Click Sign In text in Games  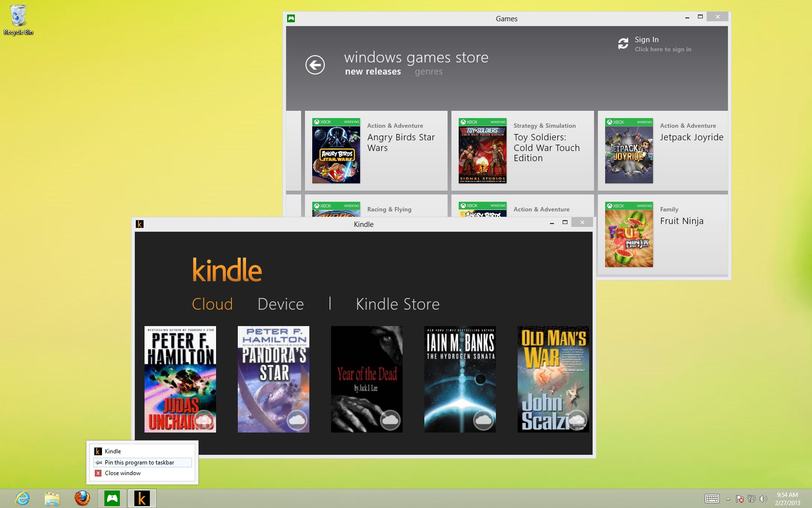647,40
